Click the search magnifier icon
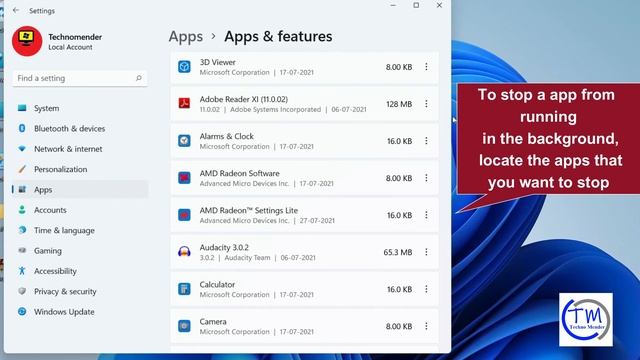640x360 pixels. coord(138,78)
